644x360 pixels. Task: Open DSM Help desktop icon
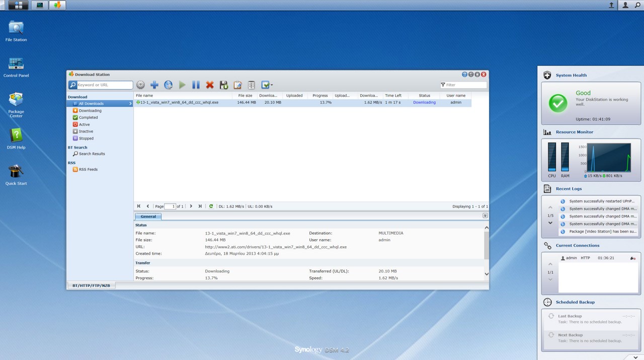[16, 139]
